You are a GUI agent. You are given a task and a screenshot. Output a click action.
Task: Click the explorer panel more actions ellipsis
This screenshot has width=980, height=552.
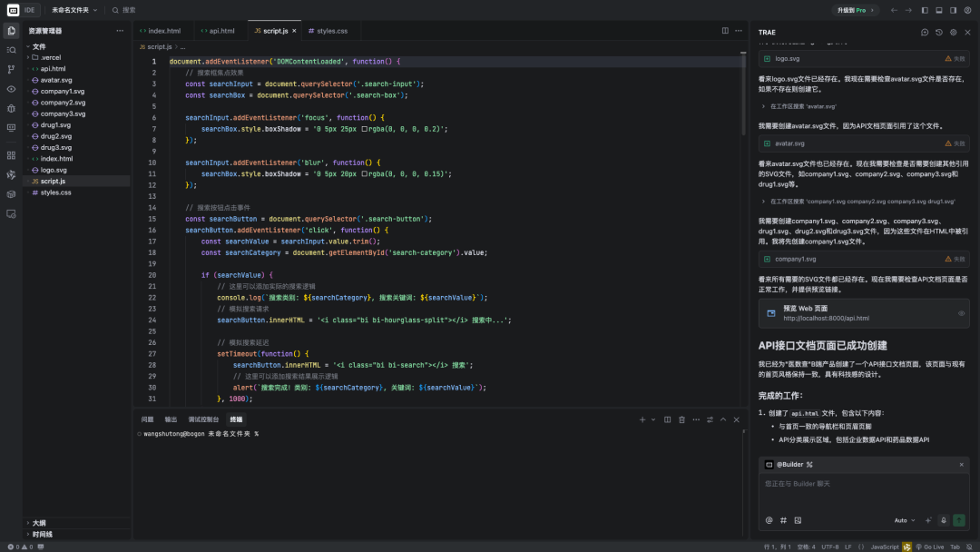click(120, 31)
